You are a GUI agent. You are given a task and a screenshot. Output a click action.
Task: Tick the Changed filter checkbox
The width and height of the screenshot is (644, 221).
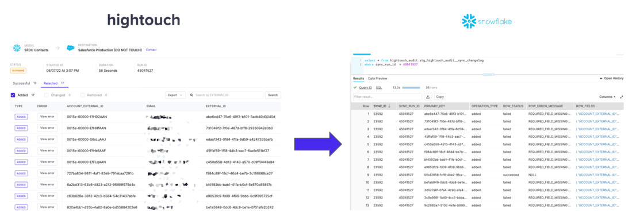point(47,95)
